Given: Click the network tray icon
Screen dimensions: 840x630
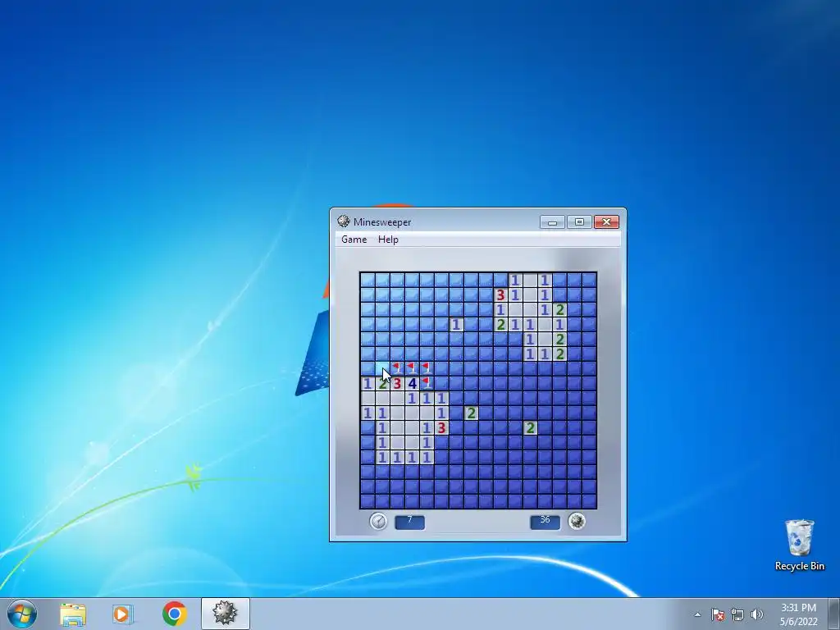Looking at the screenshot, I should [737, 614].
